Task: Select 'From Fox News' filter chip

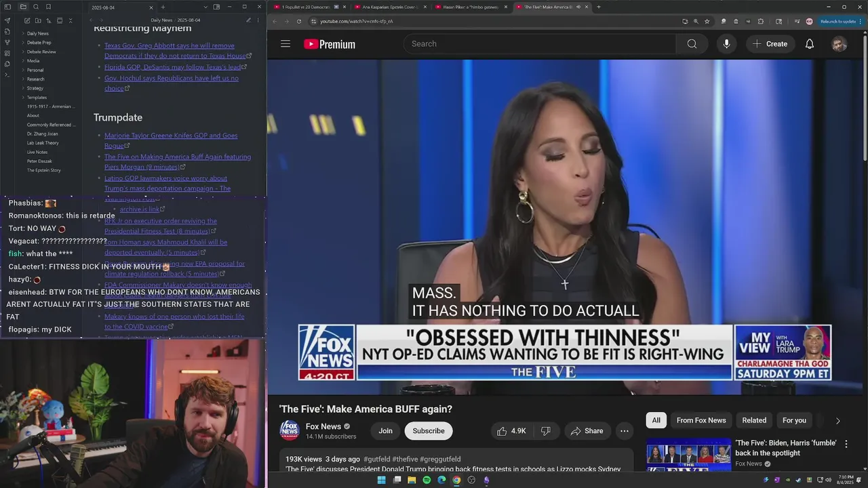Action: point(701,420)
